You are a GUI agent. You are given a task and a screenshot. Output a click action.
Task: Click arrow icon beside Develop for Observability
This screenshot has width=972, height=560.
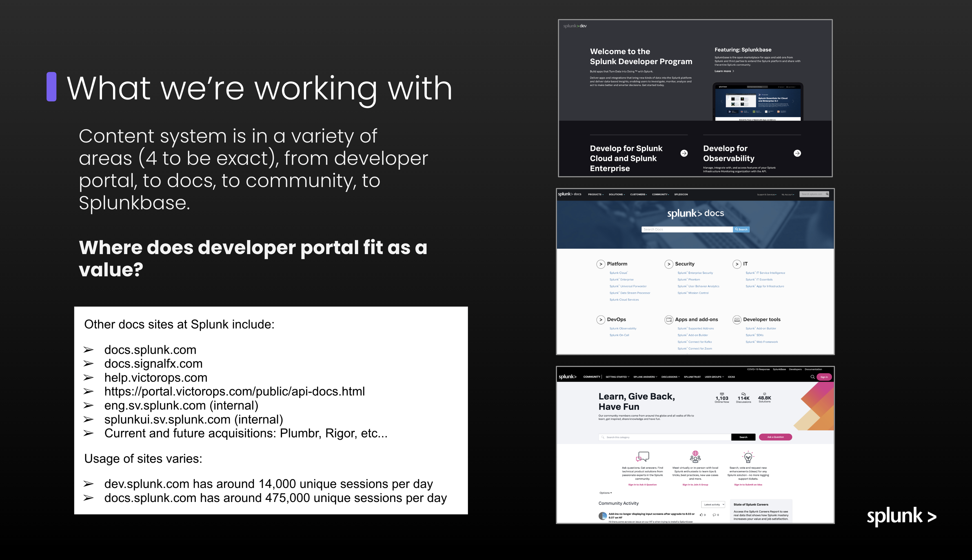797,153
